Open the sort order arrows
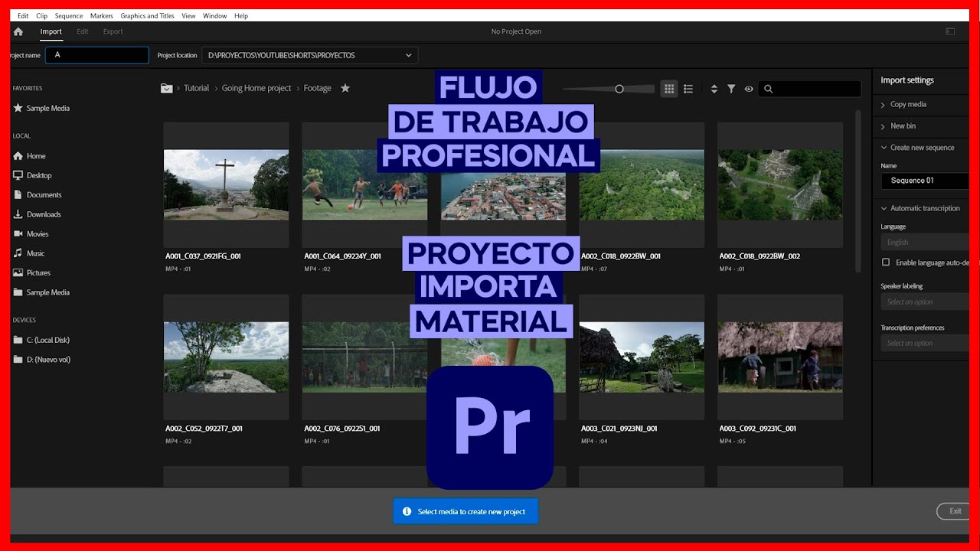Screen dimensions: 980x551 click(x=714, y=89)
